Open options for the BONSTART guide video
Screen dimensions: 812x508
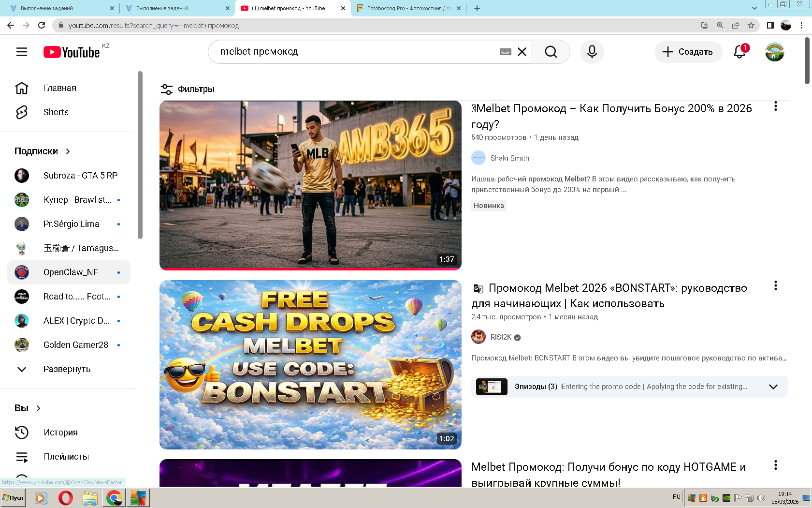click(776, 286)
